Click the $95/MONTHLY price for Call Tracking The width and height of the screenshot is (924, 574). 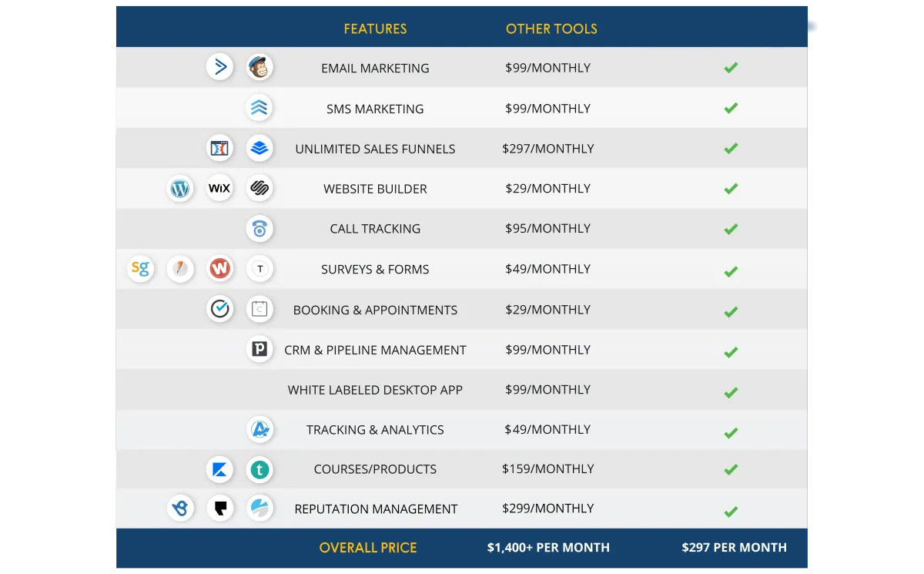coord(548,229)
